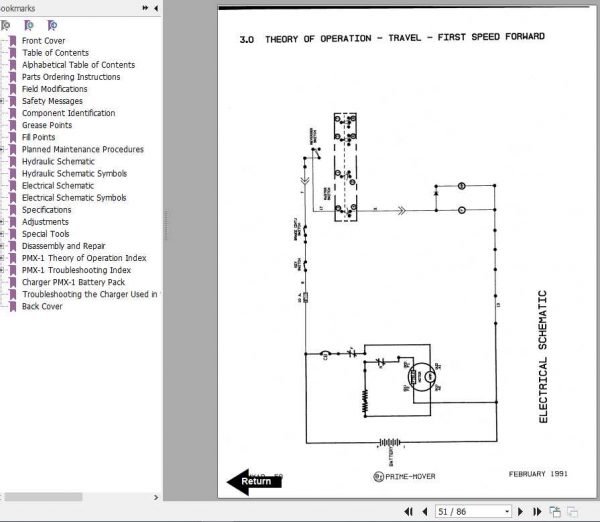Click bookmark icon next to Field Modifications
This screenshot has height=522, width=600.
pos(13,89)
